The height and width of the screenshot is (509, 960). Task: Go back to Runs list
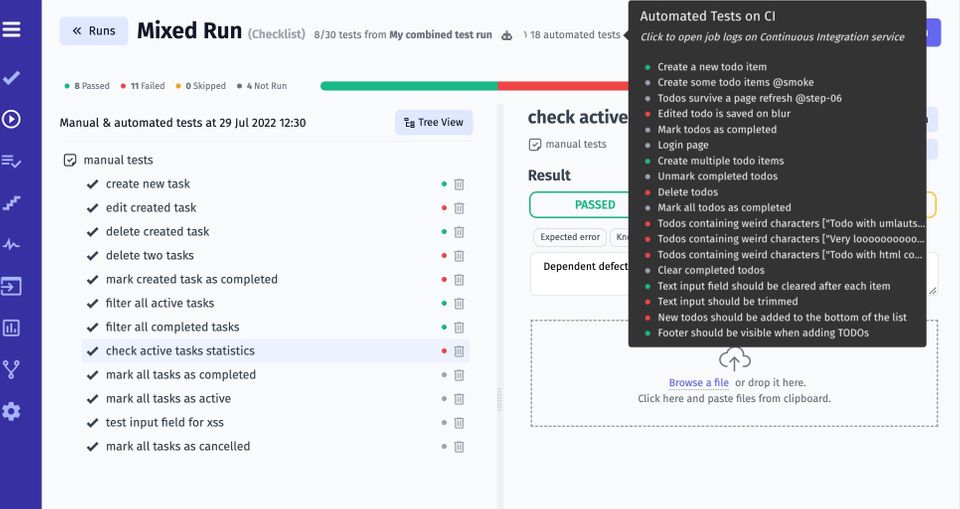[94, 31]
